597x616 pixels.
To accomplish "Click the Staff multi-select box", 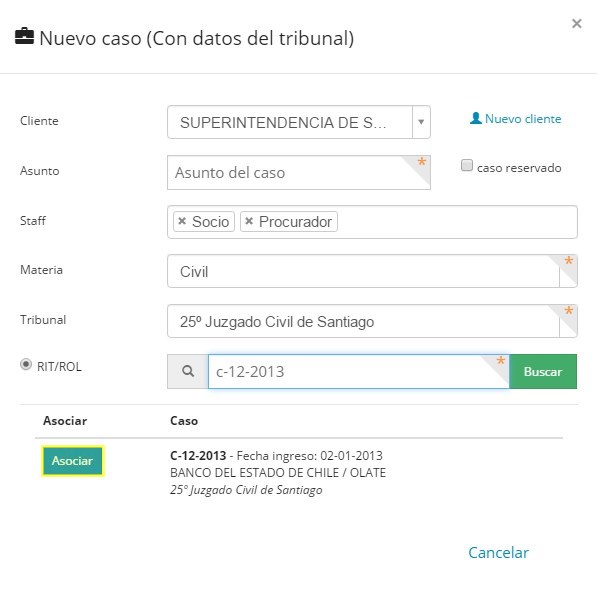I will click(x=372, y=222).
